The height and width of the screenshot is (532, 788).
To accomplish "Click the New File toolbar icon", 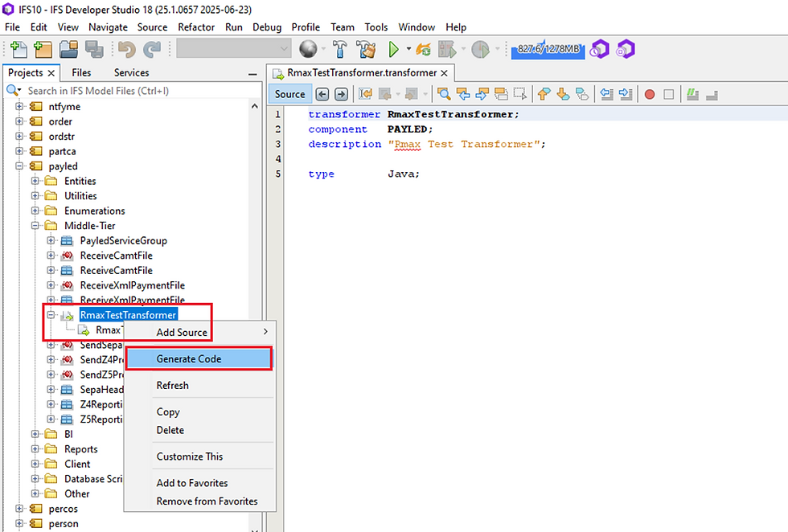I will [19, 49].
